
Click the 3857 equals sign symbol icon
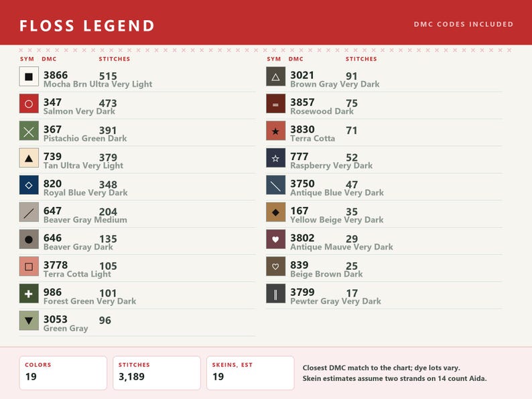click(x=275, y=104)
